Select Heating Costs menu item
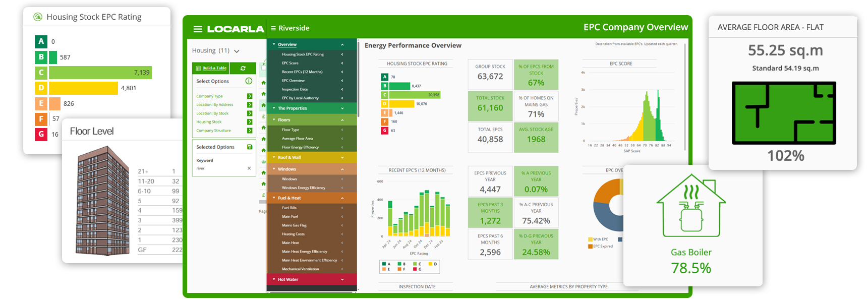The width and height of the screenshot is (868, 304). point(294,234)
